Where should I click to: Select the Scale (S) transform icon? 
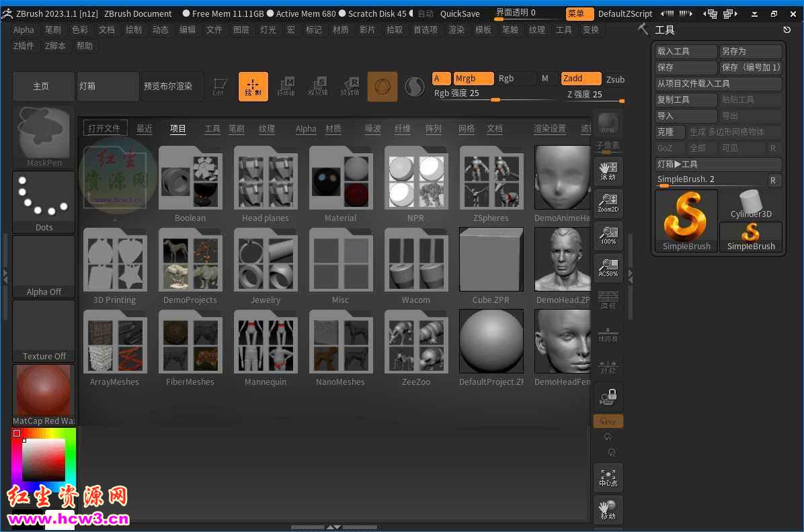(318, 87)
